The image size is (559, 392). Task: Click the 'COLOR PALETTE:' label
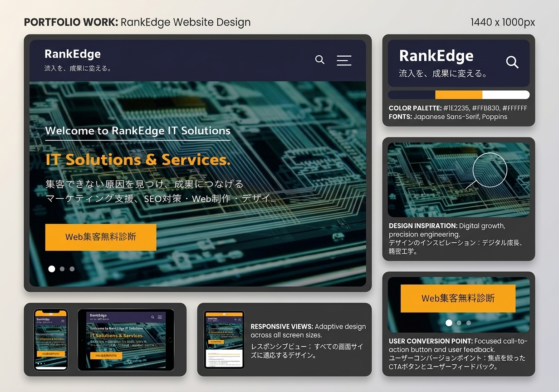[x=415, y=108]
